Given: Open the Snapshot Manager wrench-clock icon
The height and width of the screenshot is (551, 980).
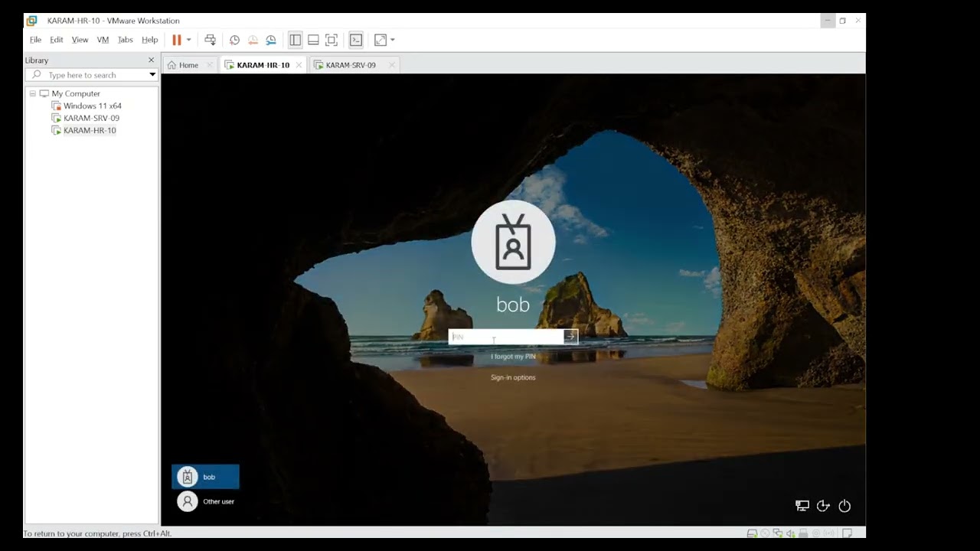Looking at the screenshot, I should click(x=271, y=40).
